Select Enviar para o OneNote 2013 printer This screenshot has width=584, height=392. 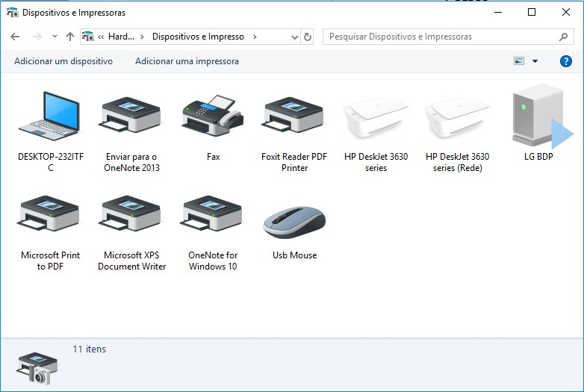pos(131,131)
